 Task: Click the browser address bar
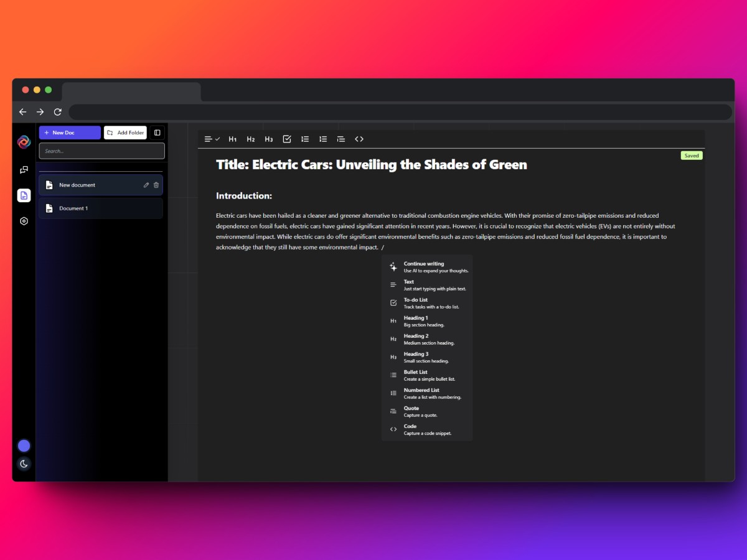(x=400, y=112)
